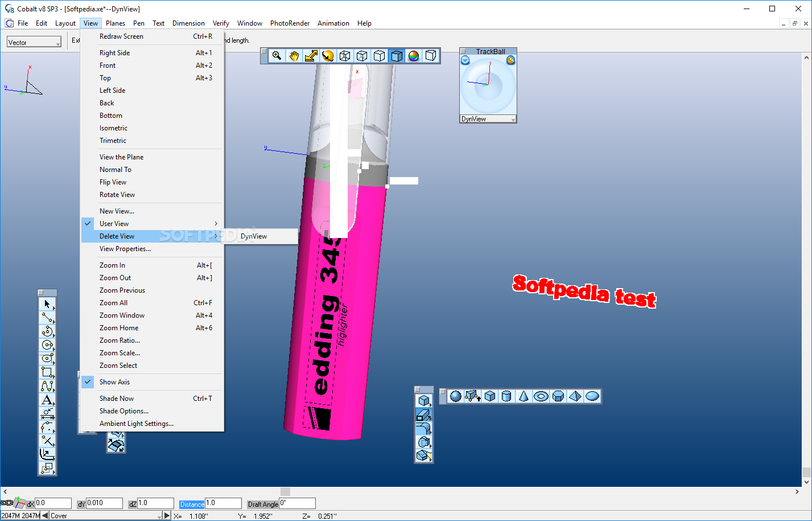The width and height of the screenshot is (812, 521).
Task: Select the Ellipse tool in left palette
Action: coord(47,359)
